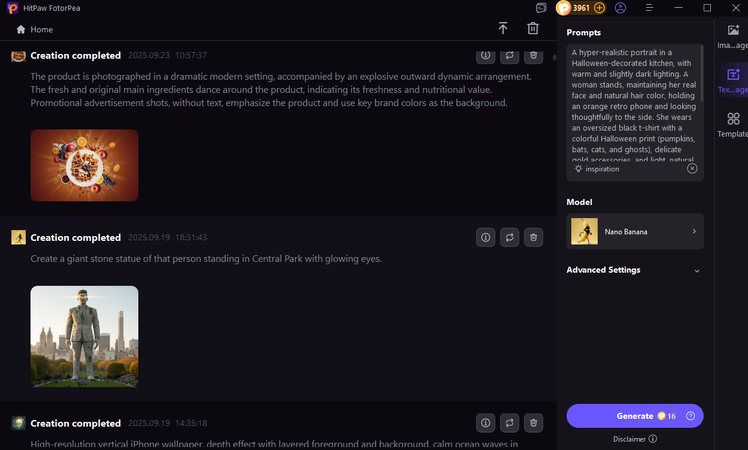Regenerate the product photo creation

tap(509, 56)
